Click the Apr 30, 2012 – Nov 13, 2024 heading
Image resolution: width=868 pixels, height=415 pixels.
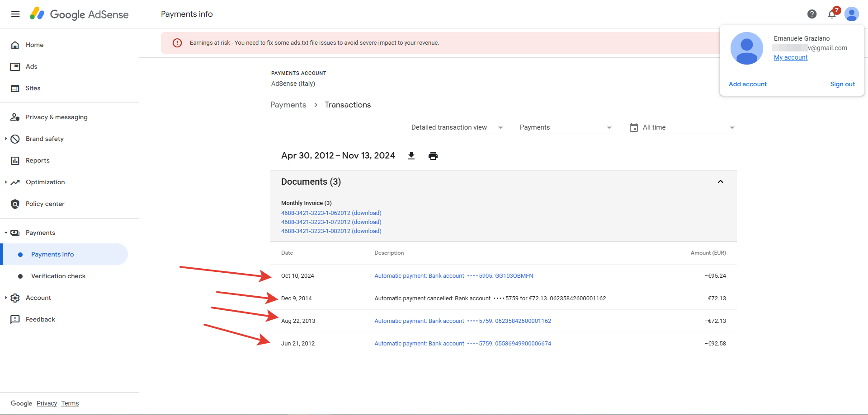(x=338, y=156)
